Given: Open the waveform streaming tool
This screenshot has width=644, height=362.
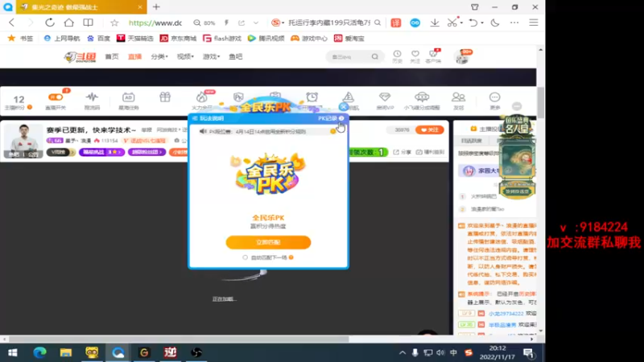Looking at the screenshot, I should [x=92, y=101].
